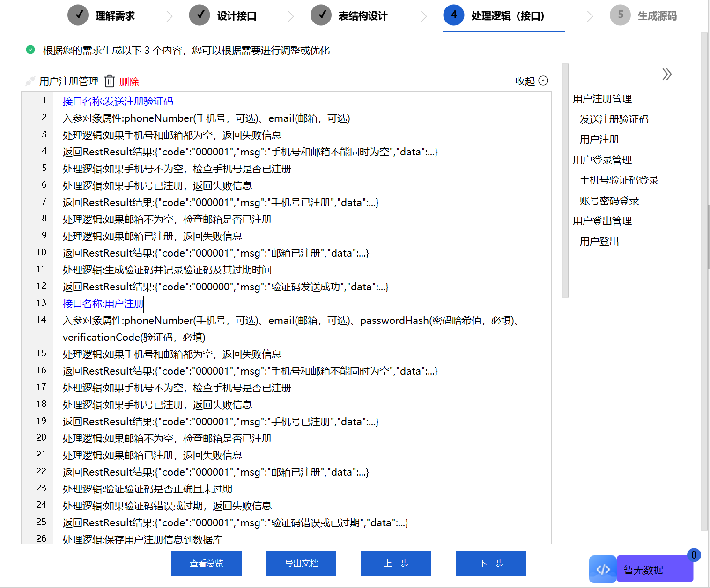Click the 接口名称:用户注册 blue link
710x588 pixels.
click(x=103, y=303)
